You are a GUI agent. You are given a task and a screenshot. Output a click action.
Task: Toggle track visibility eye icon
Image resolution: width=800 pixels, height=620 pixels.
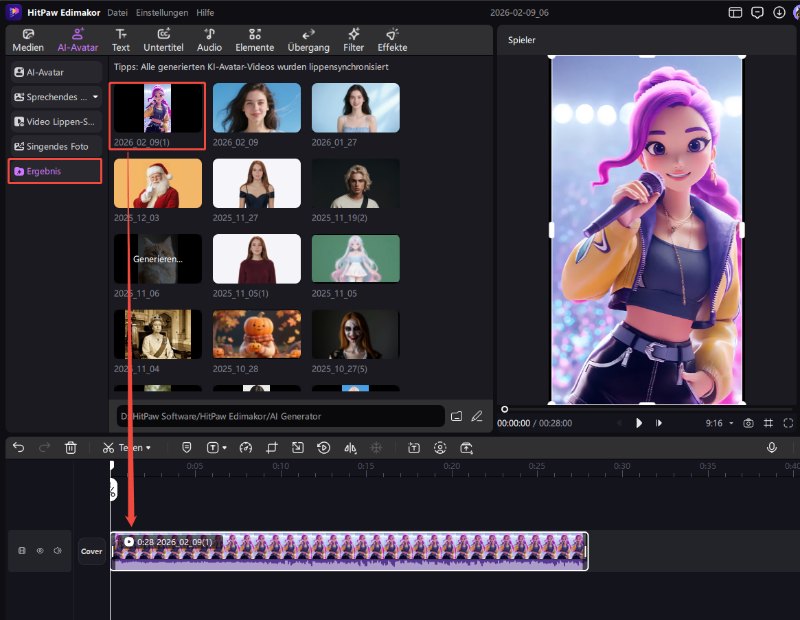(x=40, y=551)
